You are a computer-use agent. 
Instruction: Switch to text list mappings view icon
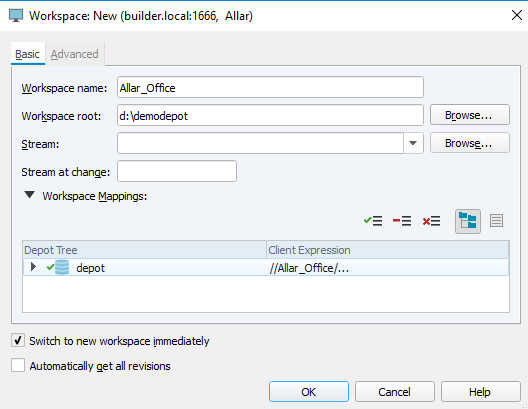[x=496, y=221]
